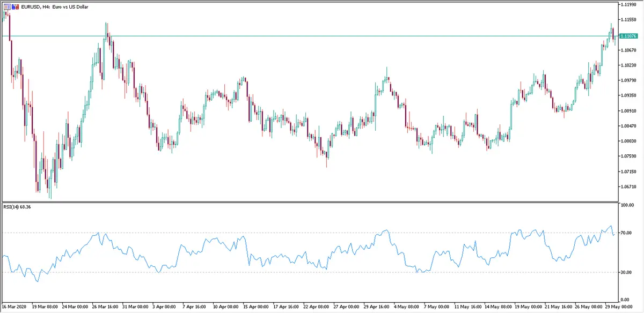Select the 16 Mar 2020 date marker

click(x=14, y=308)
